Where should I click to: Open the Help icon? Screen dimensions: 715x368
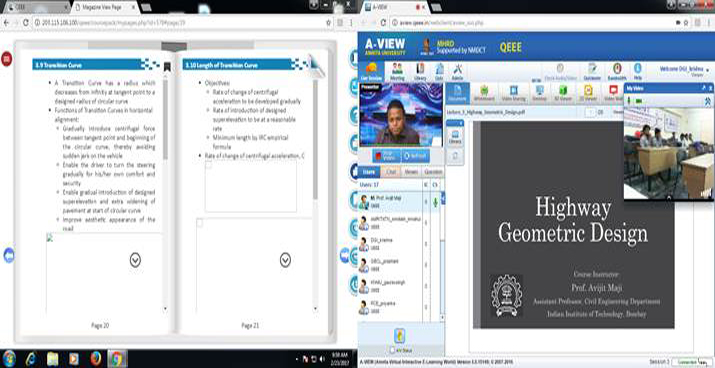tap(638, 72)
